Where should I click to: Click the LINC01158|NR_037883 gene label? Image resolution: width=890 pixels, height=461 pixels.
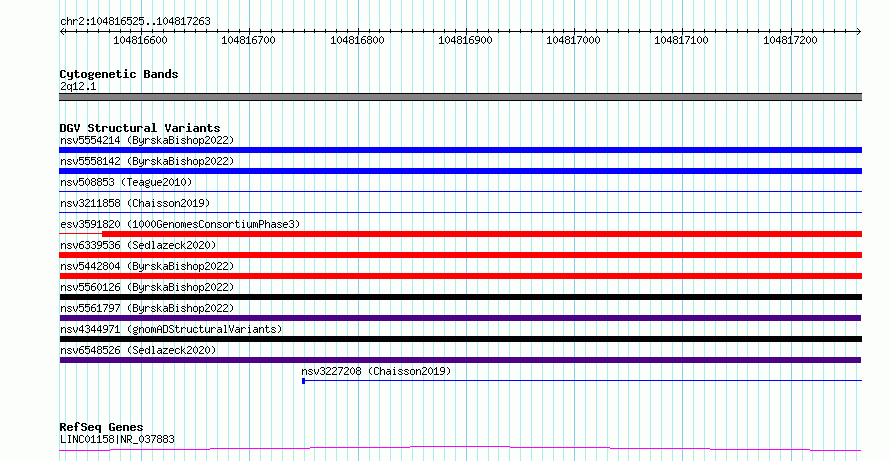click(x=117, y=439)
